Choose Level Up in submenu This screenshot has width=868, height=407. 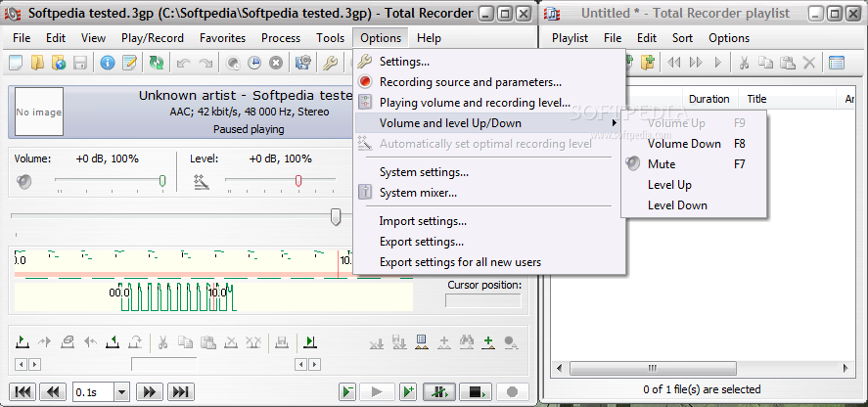pyautogui.click(x=694, y=184)
